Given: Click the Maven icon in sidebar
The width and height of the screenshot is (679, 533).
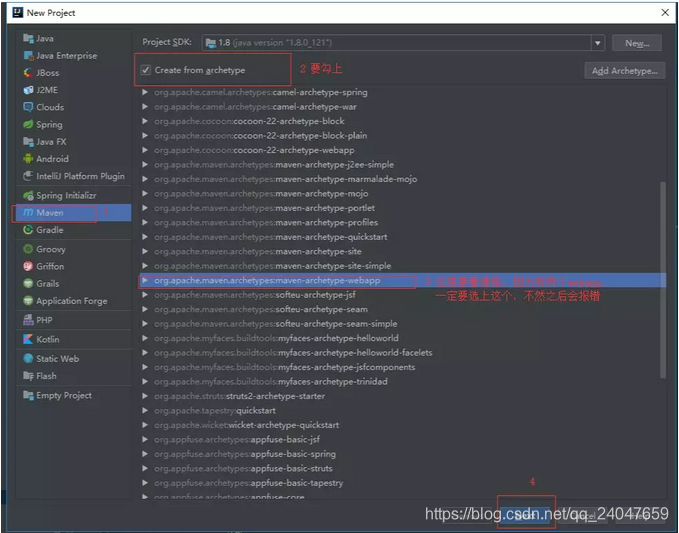Looking at the screenshot, I should [28, 213].
